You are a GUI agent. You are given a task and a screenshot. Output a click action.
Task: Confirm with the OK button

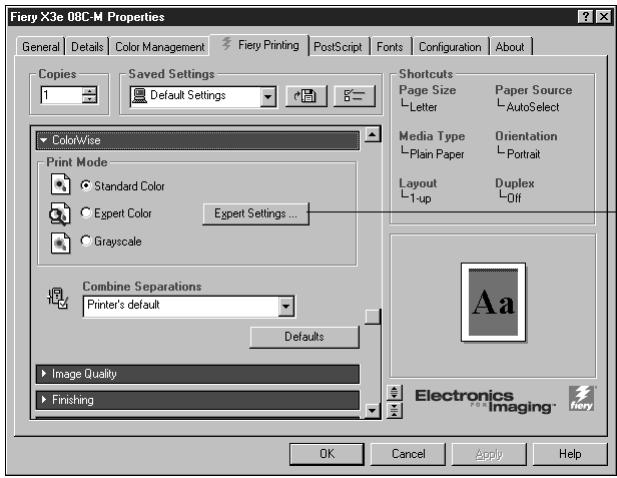point(327,454)
